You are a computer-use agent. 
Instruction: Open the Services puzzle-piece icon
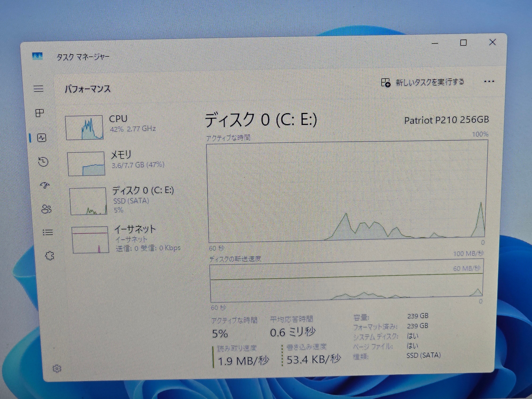[x=50, y=256]
